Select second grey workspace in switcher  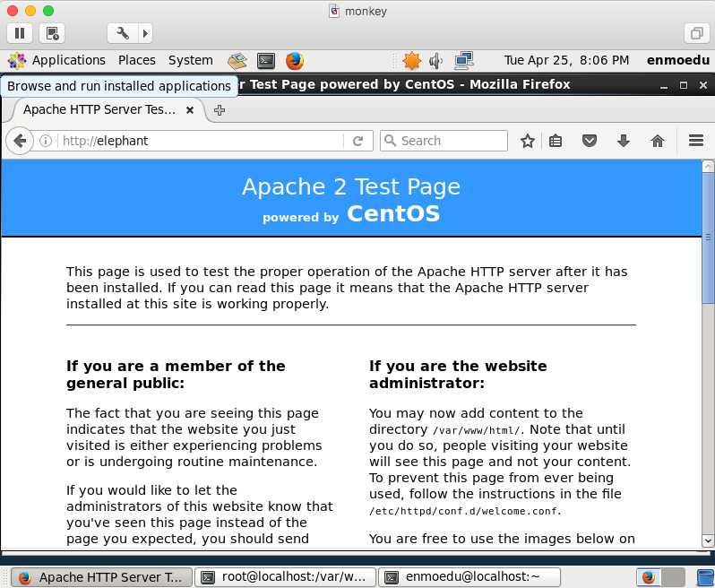(674, 577)
